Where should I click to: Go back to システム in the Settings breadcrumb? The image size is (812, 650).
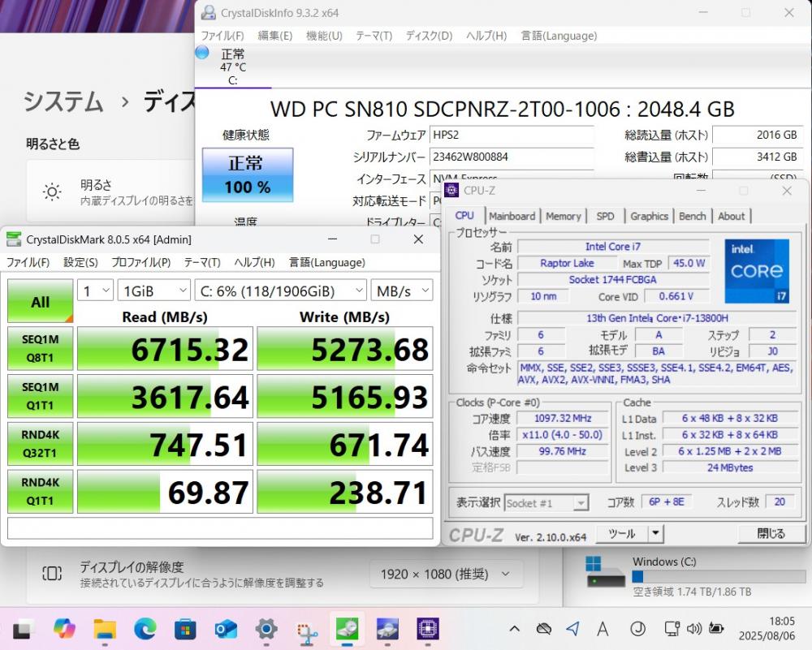pos(63,101)
